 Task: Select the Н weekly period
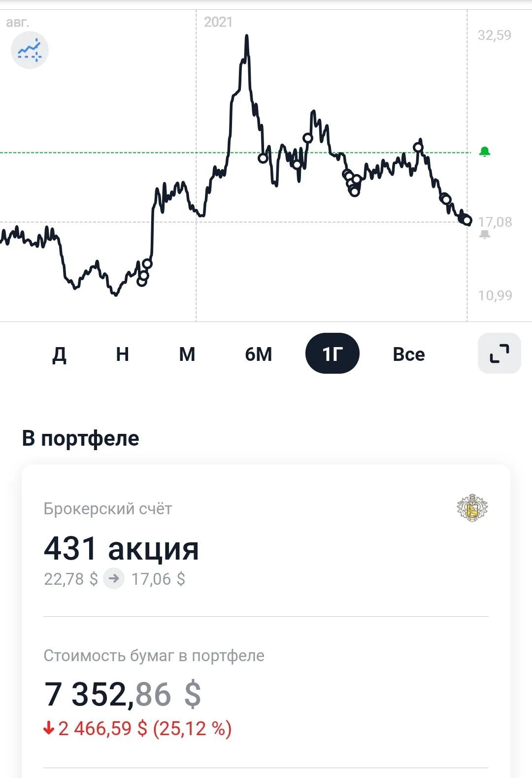[123, 354]
